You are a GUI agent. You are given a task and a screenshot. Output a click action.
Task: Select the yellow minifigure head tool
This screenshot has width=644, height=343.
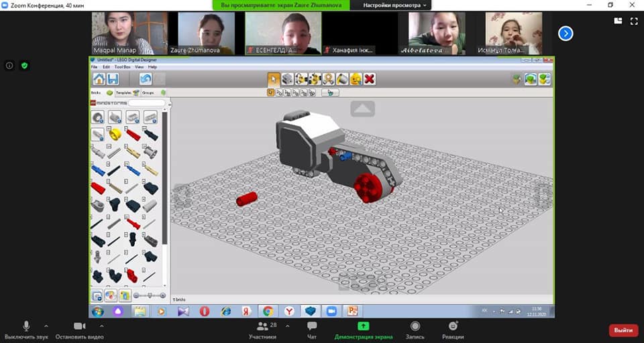click(356, 79)
